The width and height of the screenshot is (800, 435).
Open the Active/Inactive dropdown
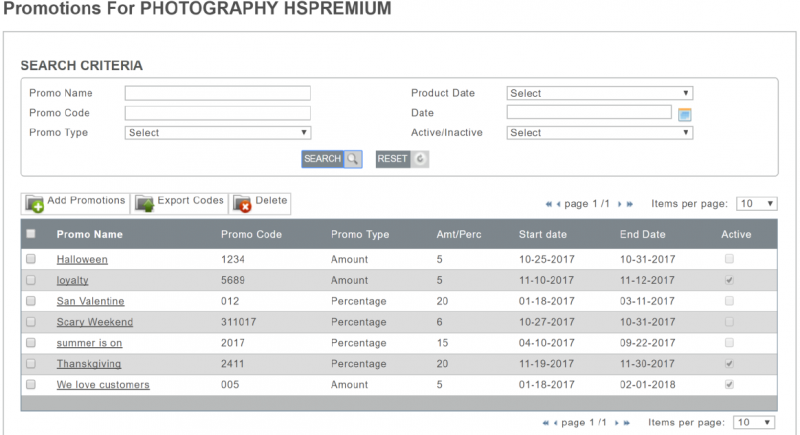(599, 132)
